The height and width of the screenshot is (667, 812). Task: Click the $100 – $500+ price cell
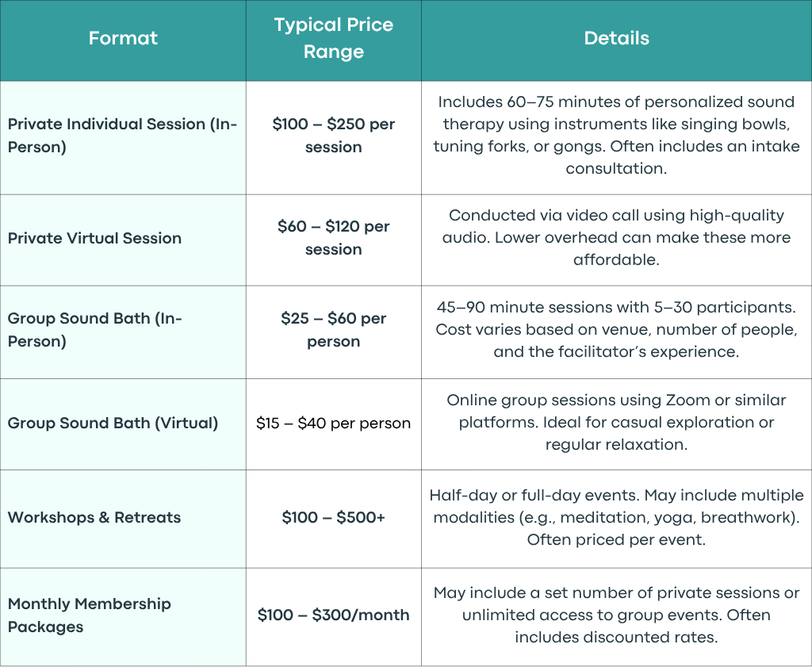(x=334, y=517)
